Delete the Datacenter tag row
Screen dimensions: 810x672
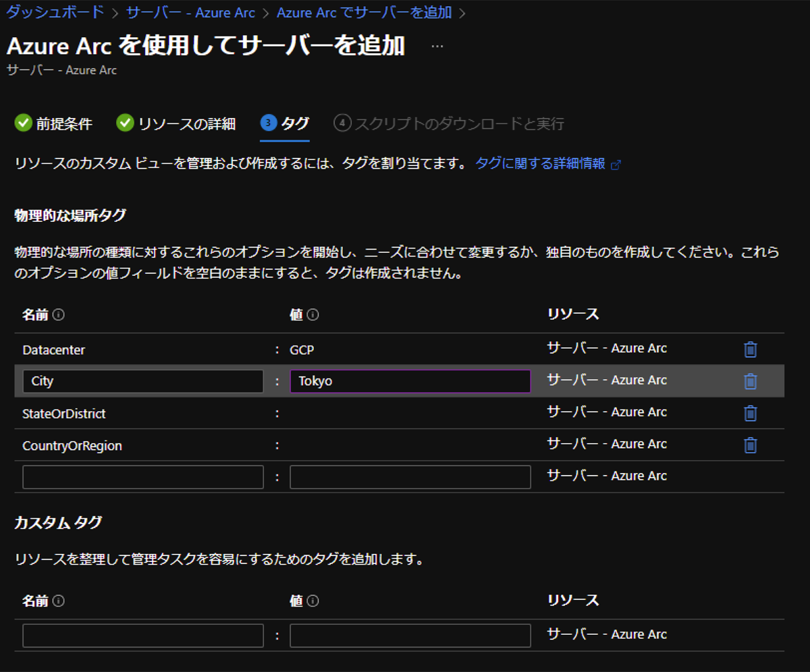[x=750, y=349]
